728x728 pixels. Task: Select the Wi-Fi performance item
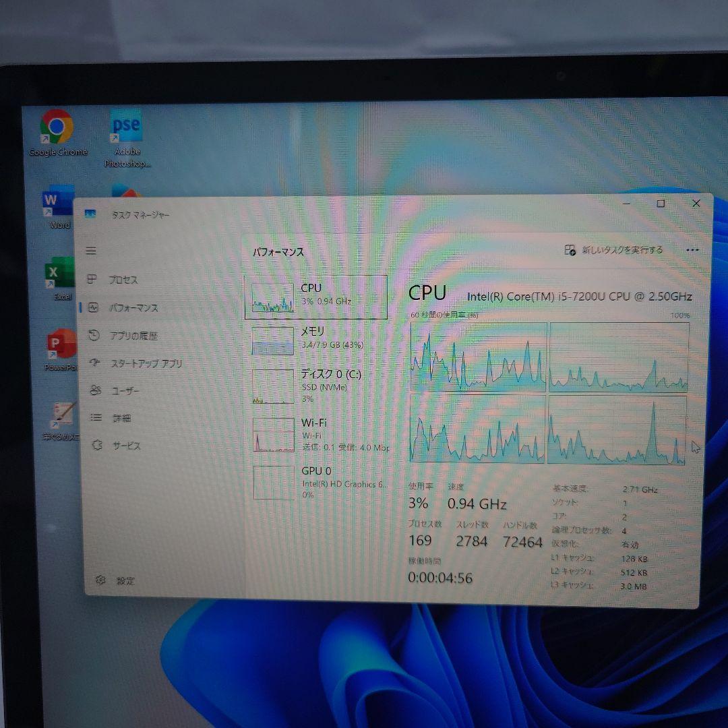[x=316, y=433]
